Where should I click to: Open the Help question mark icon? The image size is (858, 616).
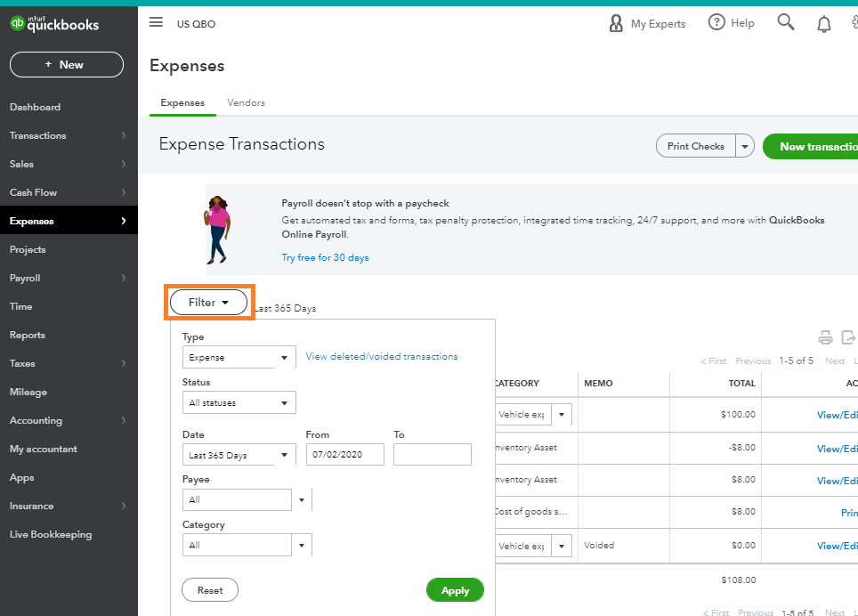(716, 22)
